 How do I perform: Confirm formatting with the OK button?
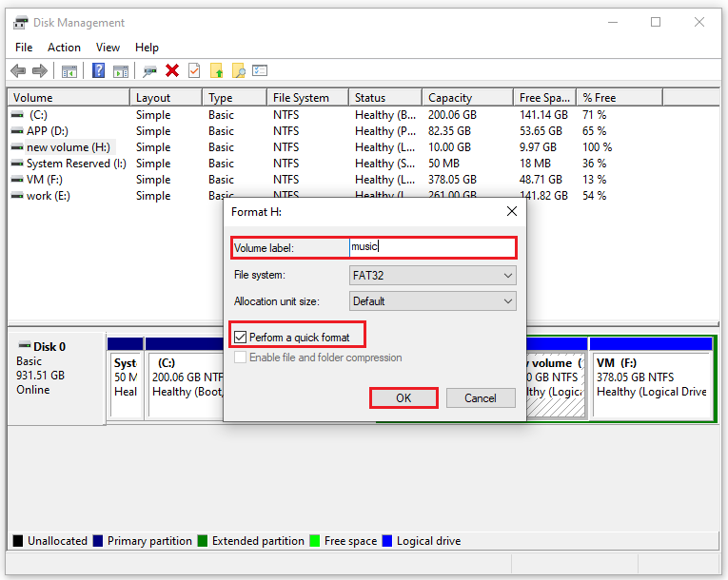(x=403, y=398)
